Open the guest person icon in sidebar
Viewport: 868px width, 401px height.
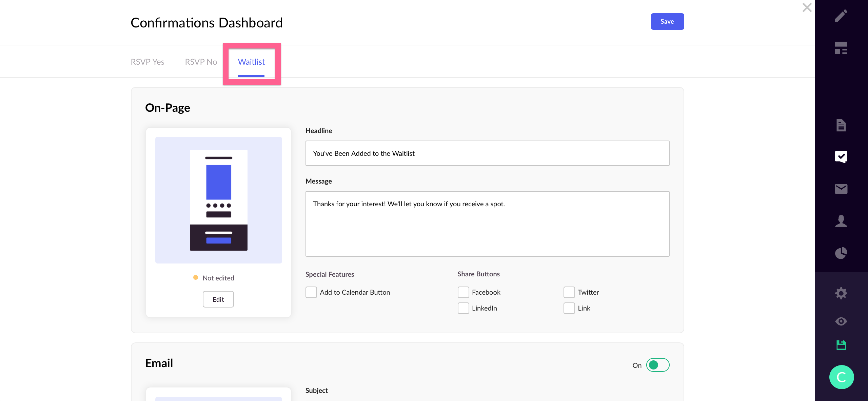tap(841, 221)
